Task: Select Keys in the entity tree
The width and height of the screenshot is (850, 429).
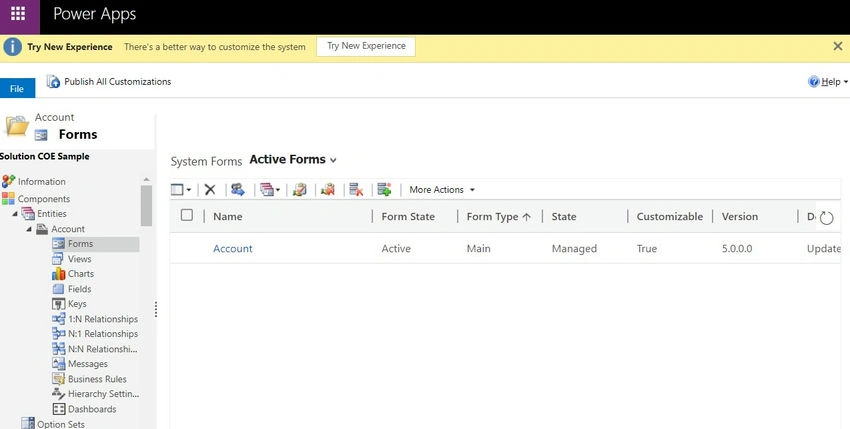Action: tap(77, 304)
